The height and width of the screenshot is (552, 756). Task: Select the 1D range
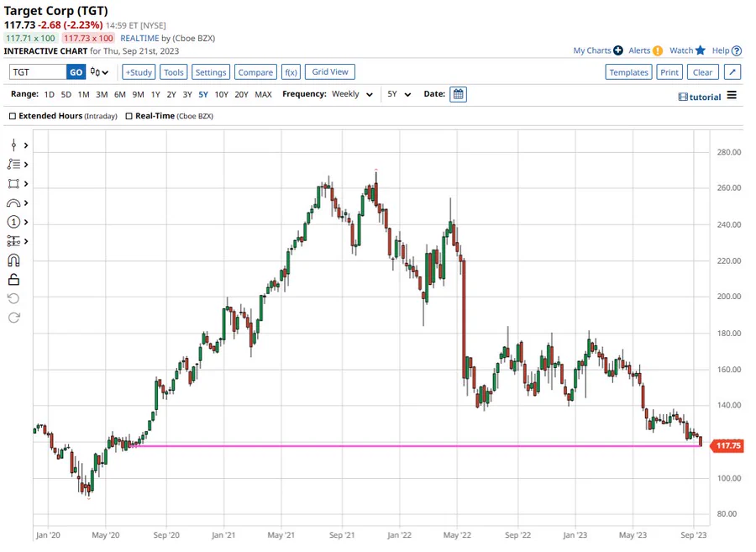click(x=50, y=94)
